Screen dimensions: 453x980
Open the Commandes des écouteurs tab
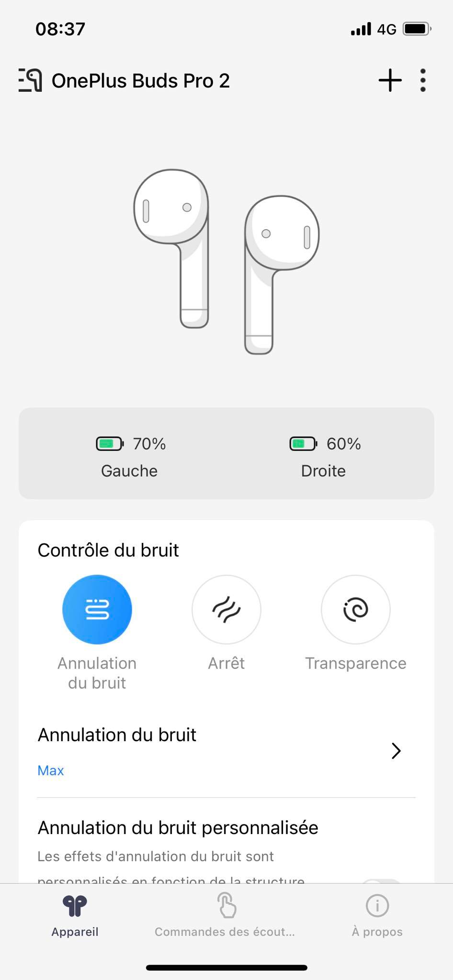pyautogui.click(x=225, y=914)
